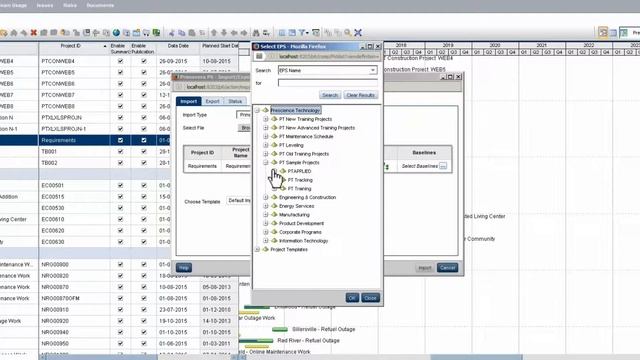This screenshot has height=360, width=640.
Task: Toggle Enable Publication for EC00610
Action: (144, 219)
